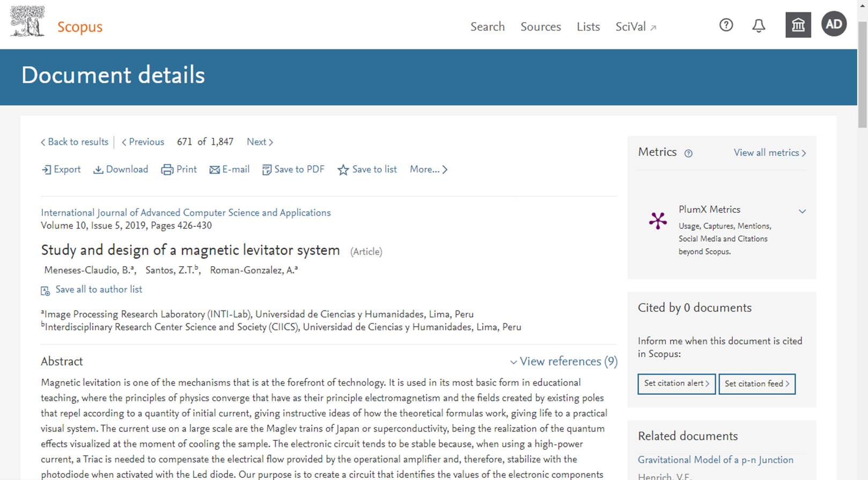Expand View references (9)
This screenshot has width=868, height=480.
pyautogui.click(x=564, y=361)
